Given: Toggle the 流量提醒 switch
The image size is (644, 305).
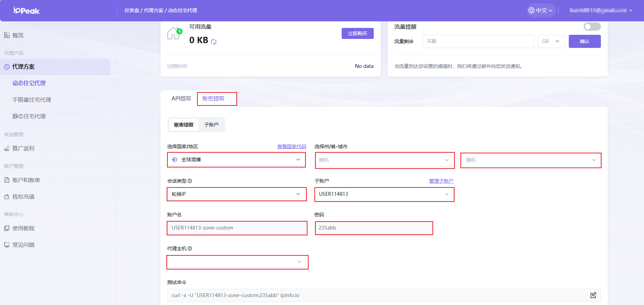Looking at the screenshot, I should click(592, 27).
